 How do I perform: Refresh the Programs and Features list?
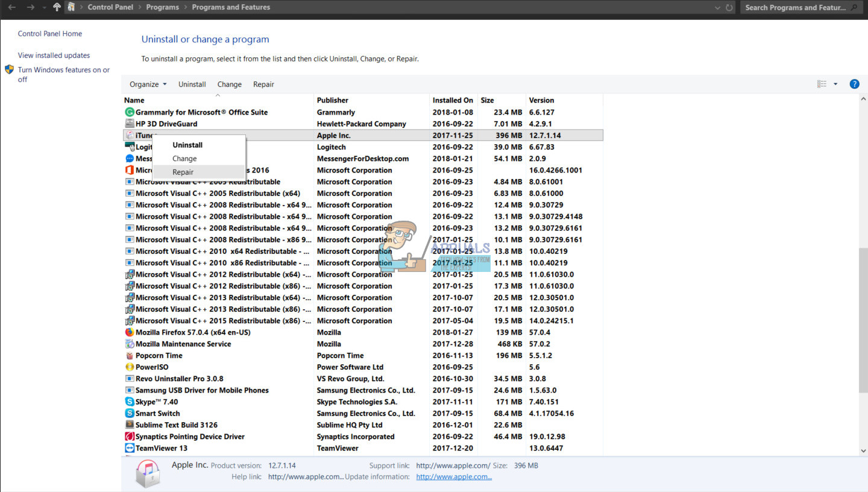coord(729,8)
